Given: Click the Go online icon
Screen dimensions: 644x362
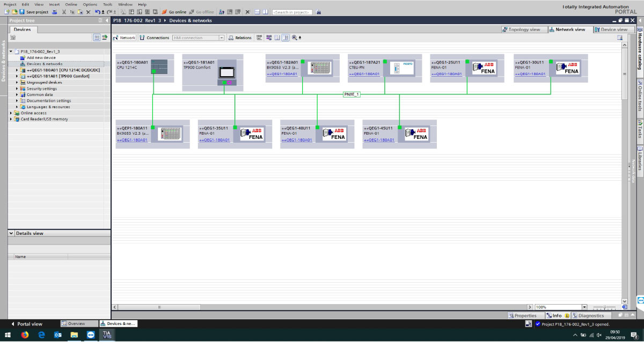Looking at the screenshot, I should point(165,12).
